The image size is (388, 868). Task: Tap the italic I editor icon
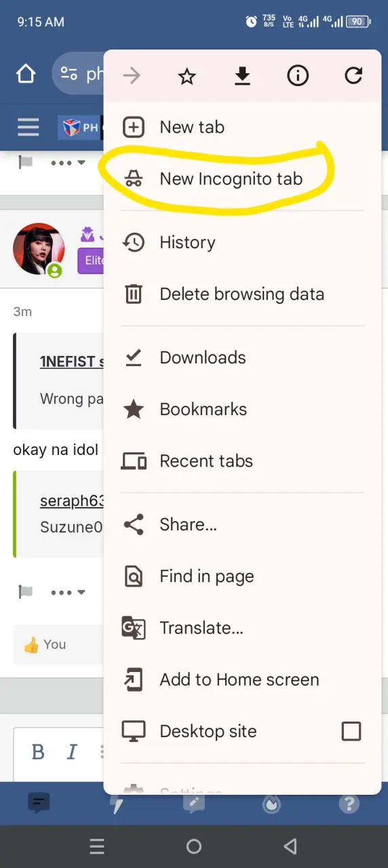click(x=72, y=752)
